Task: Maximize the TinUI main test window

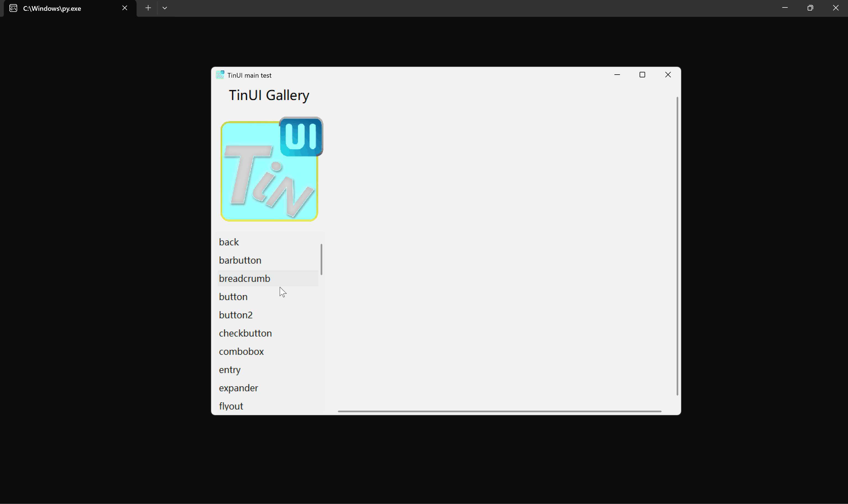Action: tap(642, 75)
